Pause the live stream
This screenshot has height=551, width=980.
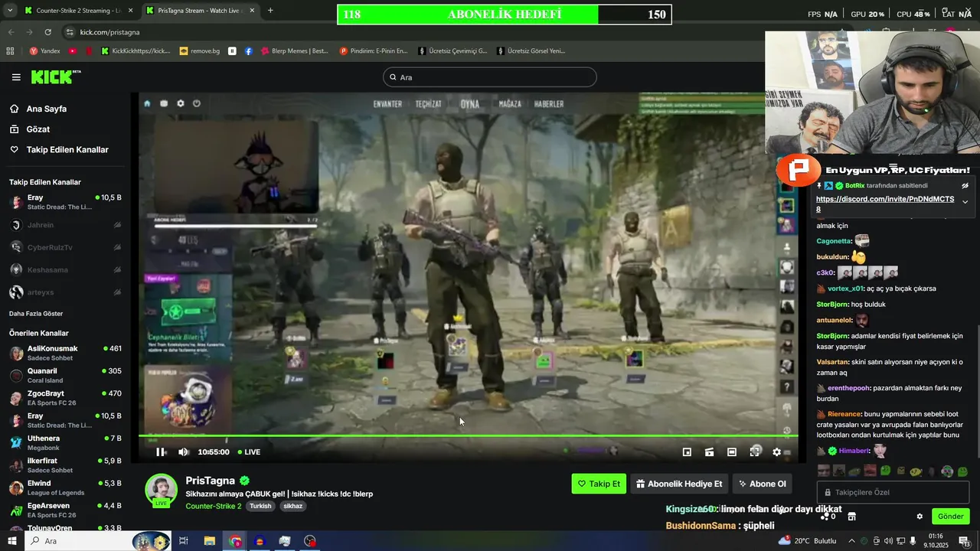click(x=161, y=452)
